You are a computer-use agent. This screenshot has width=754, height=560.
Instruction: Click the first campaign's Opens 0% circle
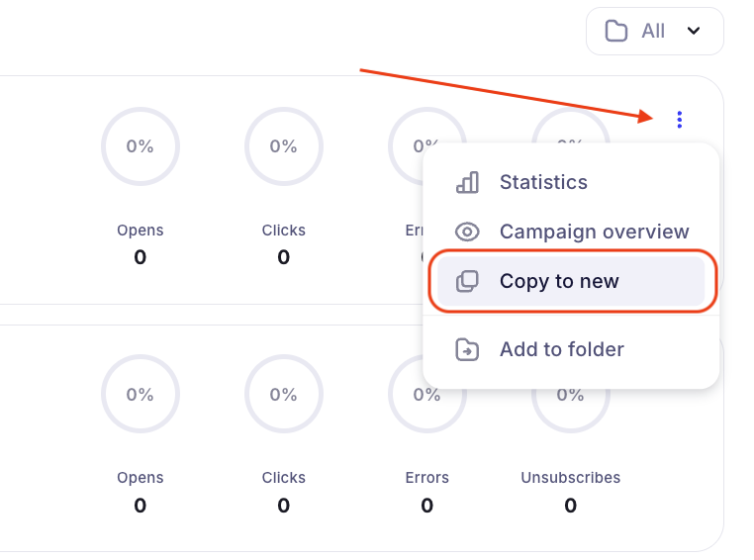(x=141, y=146)
